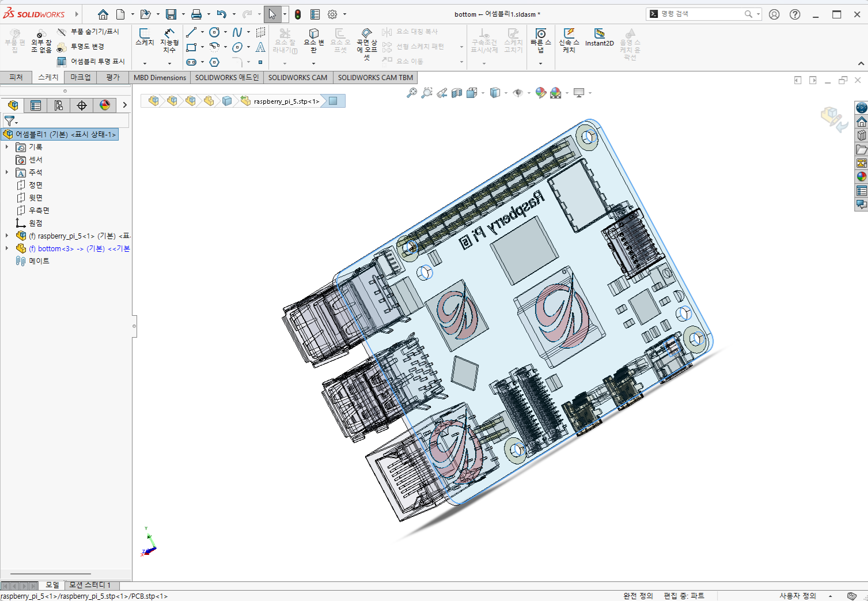
Task: Toggle the Sketch button
Action: click(145, 37)
